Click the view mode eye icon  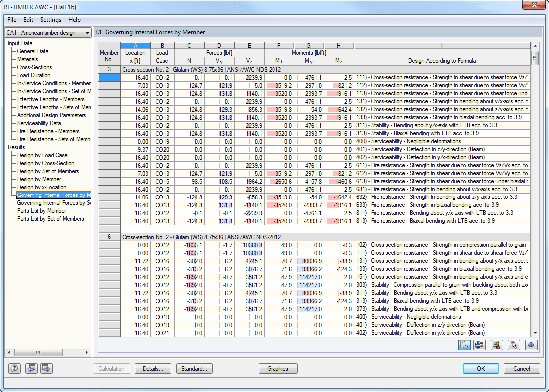531,345
